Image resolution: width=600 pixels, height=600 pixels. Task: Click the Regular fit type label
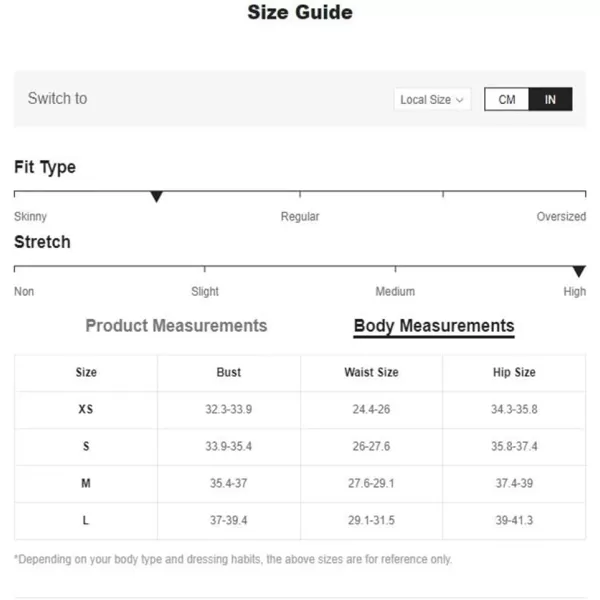pos(300,217)
